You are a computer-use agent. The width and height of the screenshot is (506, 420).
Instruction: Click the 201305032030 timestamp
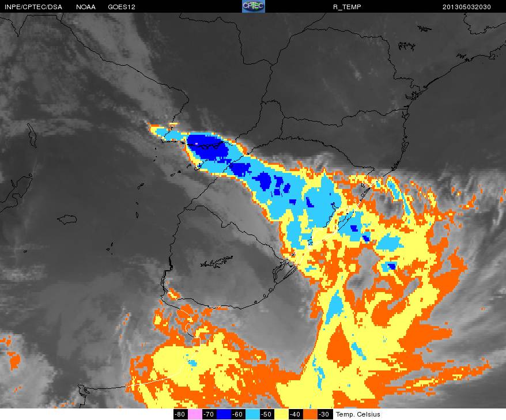click(x=467, y=7)
